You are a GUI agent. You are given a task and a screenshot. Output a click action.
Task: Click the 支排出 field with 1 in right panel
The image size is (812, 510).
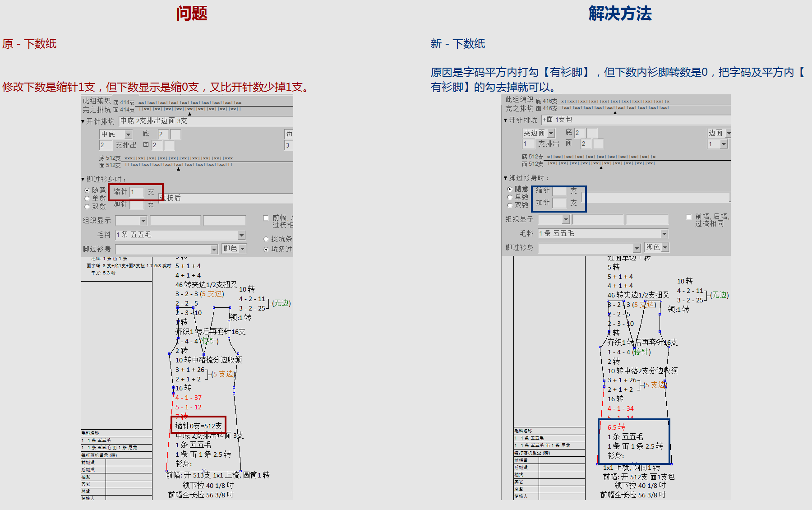528,144
